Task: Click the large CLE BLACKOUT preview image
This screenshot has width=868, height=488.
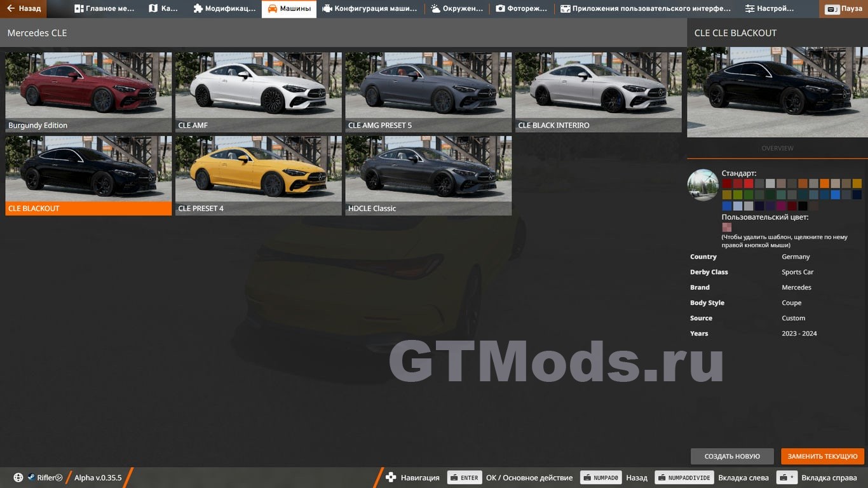Action: (x=777, y=91)
